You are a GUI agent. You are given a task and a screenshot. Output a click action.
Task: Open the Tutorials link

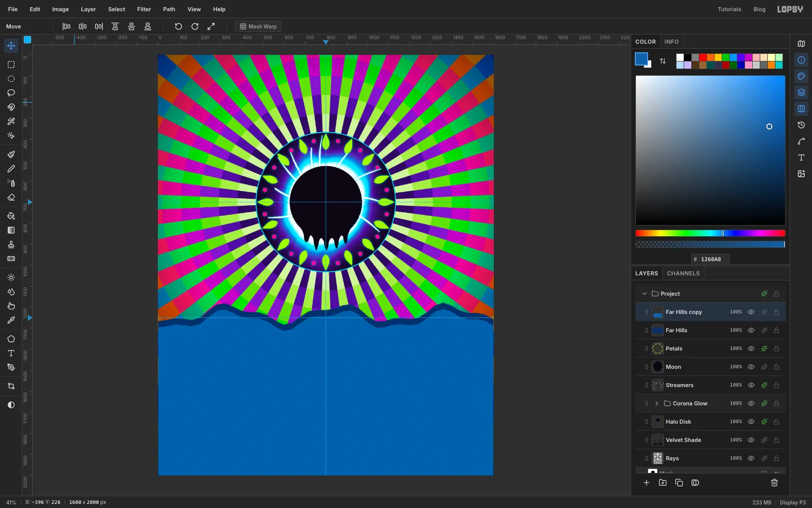(729, 9)
